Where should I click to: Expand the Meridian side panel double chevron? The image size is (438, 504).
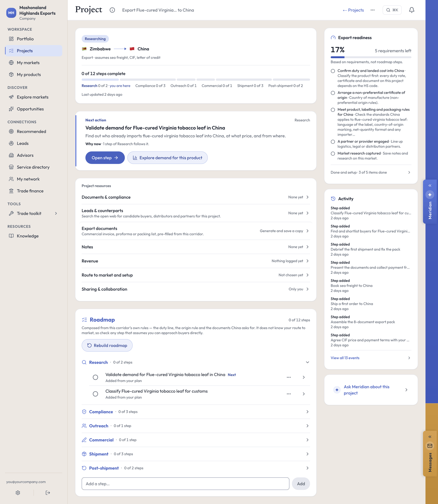tap(430, 186)
